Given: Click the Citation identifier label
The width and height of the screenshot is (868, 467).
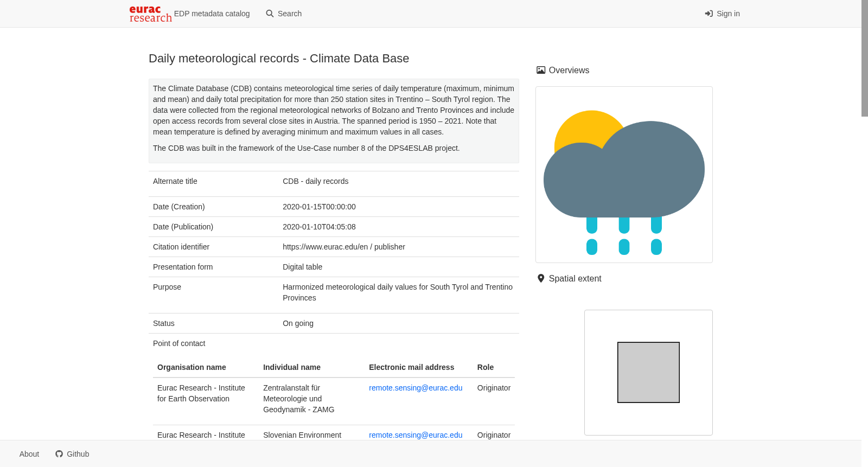Looking at the screenshot, I should (181, 247).
